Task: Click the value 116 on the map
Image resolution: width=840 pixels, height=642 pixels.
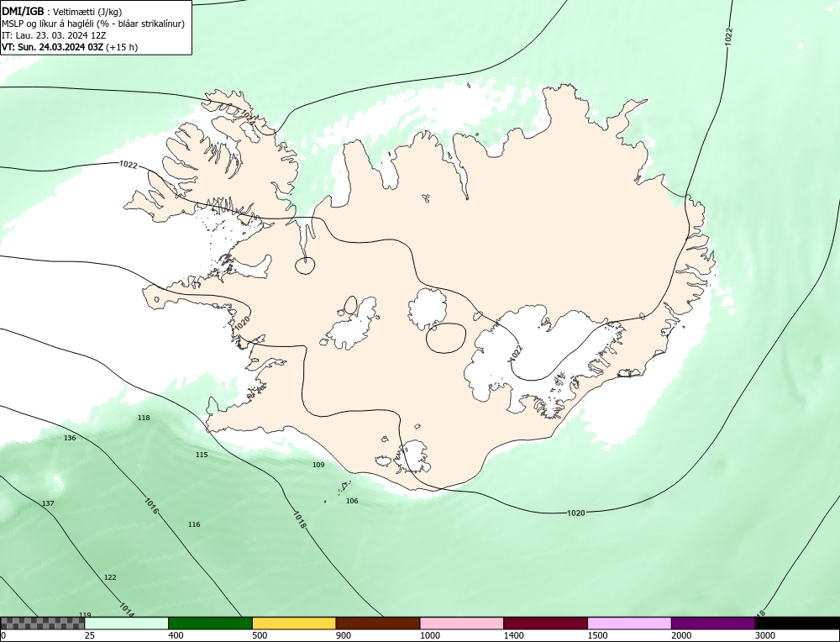Action: (194, 524)
